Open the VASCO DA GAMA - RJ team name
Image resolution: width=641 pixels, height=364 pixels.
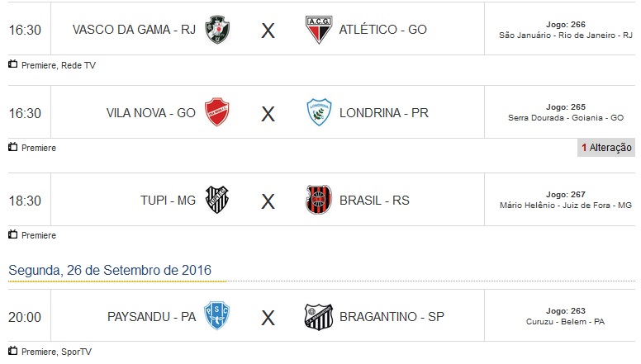click(x=133, y=30)
